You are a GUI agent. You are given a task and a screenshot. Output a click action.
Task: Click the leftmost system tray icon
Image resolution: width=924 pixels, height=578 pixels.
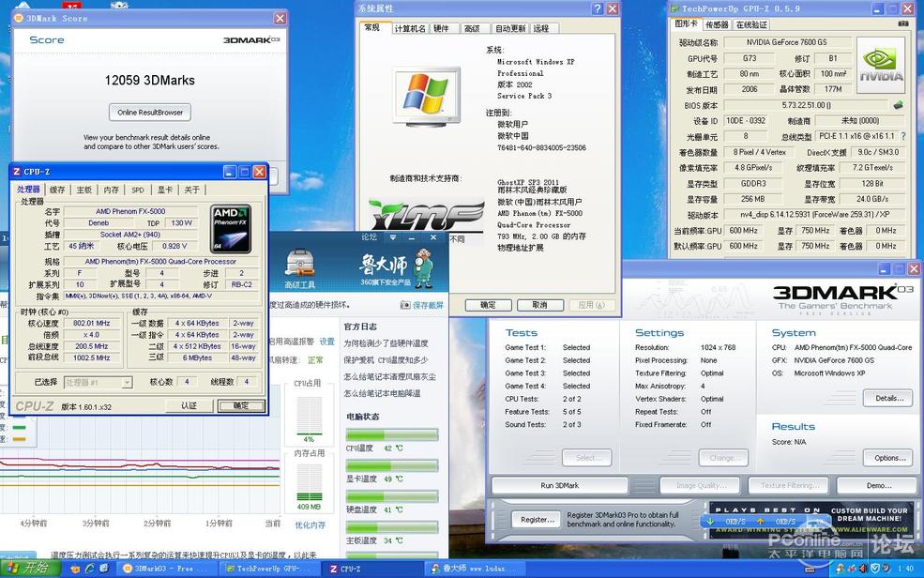pos(840,569)
